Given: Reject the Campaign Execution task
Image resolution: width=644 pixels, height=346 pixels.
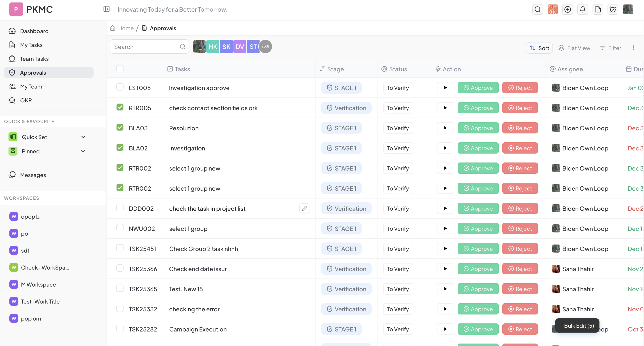Looking at the screenshot, I should click(x=520, y=329).
